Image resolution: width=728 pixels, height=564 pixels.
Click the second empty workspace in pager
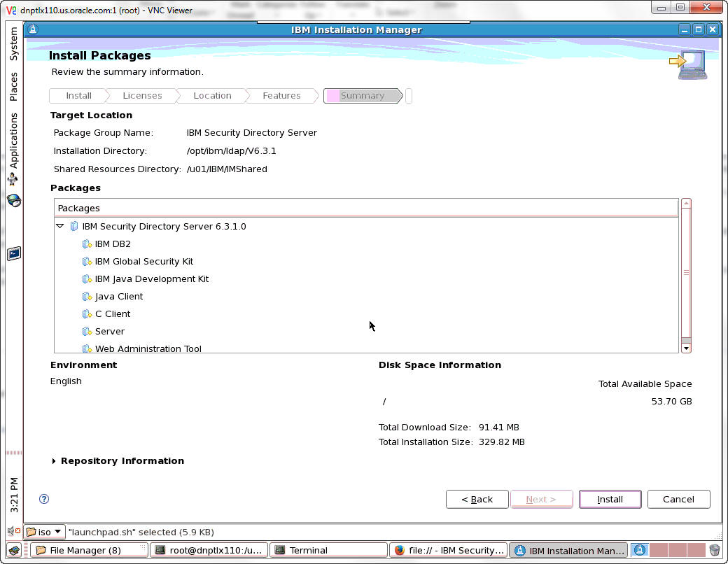[678, 551]
